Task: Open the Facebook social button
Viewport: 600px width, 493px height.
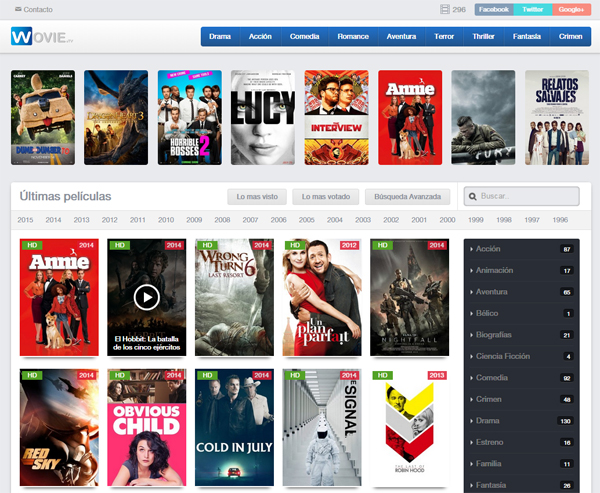Action: pyautogui.click(x=493, y=9)
